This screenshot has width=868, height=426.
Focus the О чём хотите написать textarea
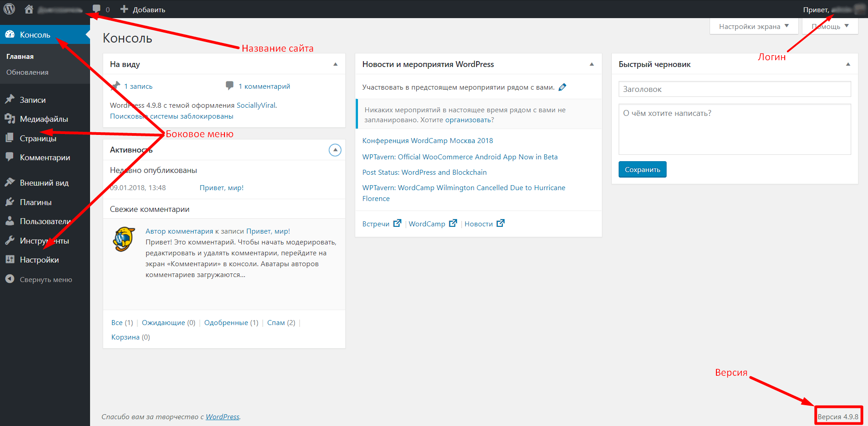point(734,129)
